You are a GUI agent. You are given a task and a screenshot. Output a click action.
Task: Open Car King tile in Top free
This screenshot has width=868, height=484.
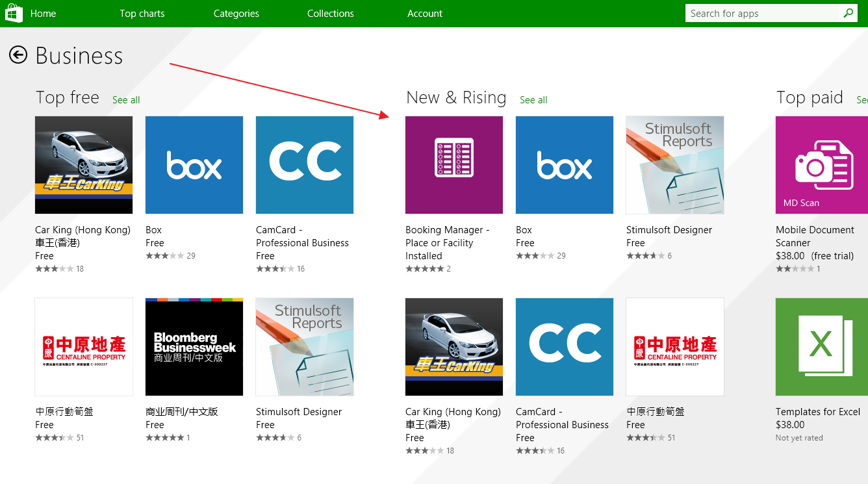[x=84, y=165]
